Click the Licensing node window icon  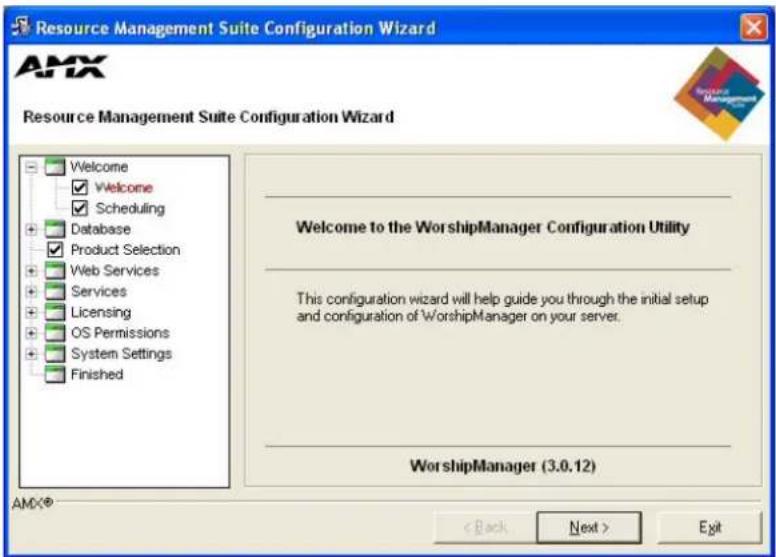pyautogui.click(x=54, y=312)
